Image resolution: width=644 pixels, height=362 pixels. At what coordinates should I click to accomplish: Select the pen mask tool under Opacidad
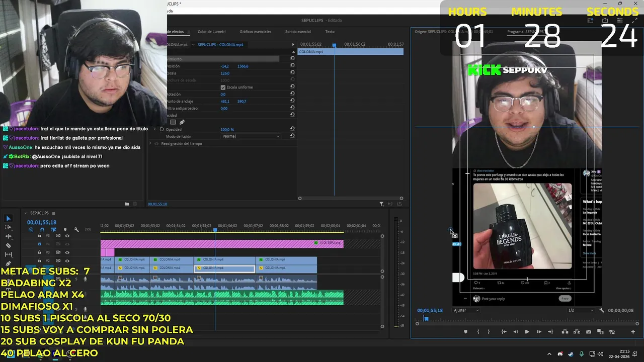click(182, 122)
